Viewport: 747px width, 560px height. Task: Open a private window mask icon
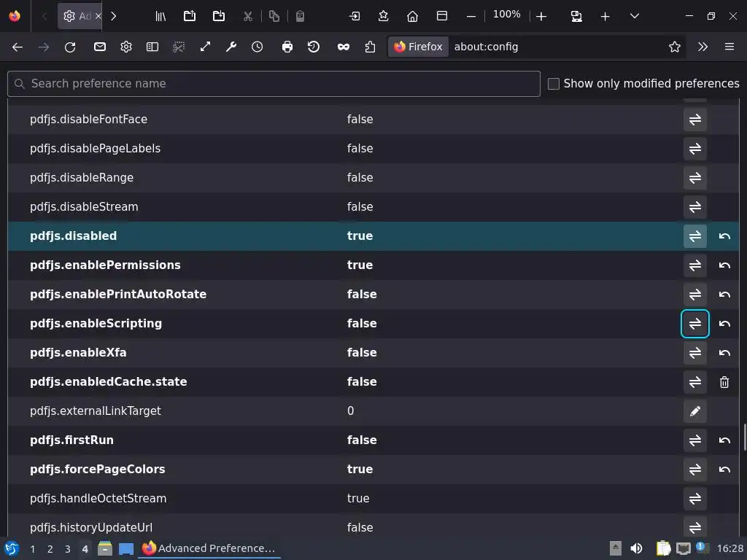click(x=344, y=47)
